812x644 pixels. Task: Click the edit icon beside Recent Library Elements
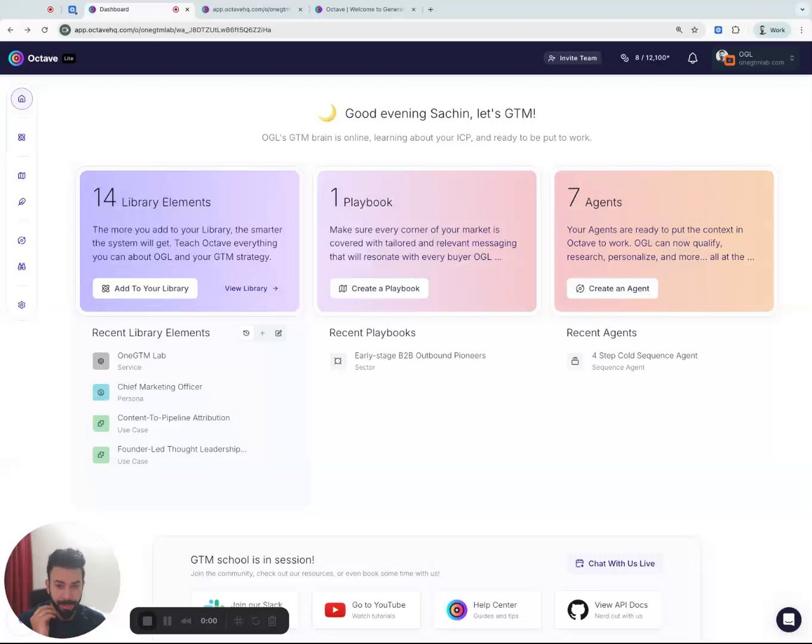coord(278,333)
